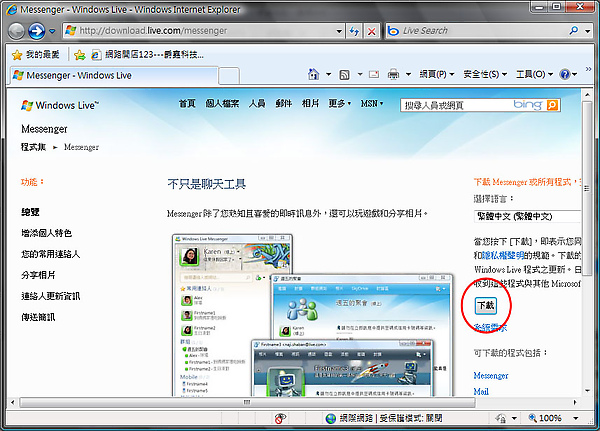
Task: Click the Windows Live logo
Action: (x=60, y=105)
